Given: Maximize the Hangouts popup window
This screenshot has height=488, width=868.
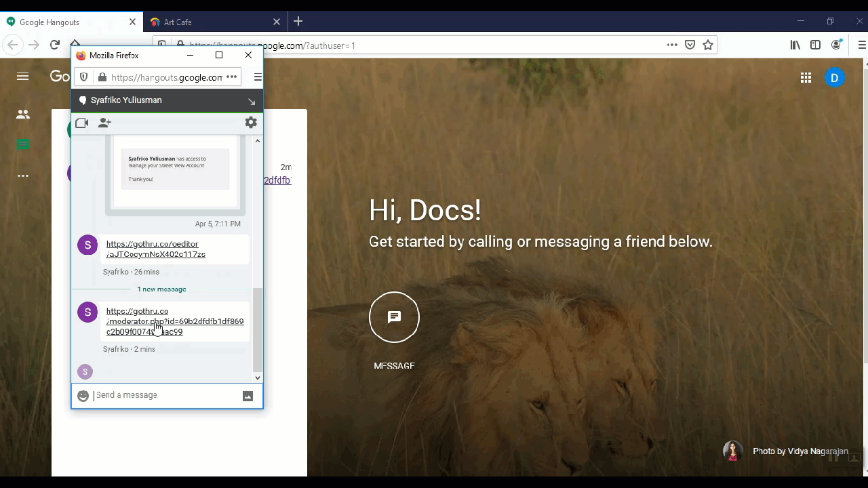Looking at the screenshot, I should [219, 56].
